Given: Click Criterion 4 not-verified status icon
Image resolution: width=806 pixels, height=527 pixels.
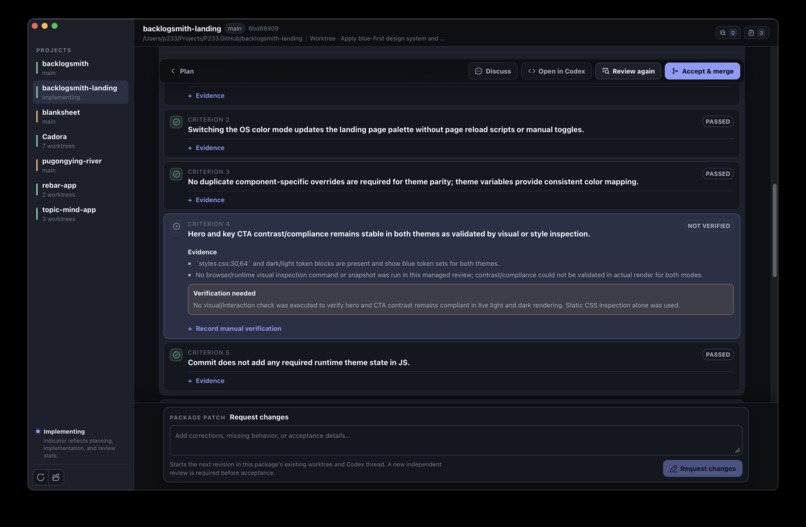Looking at the screenshot, I should [x=176, y=226].
